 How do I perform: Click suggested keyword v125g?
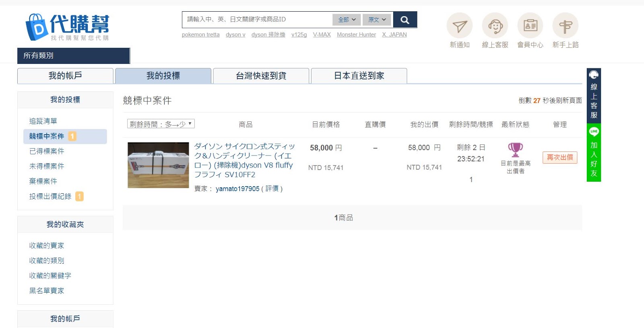click(299, 35)
